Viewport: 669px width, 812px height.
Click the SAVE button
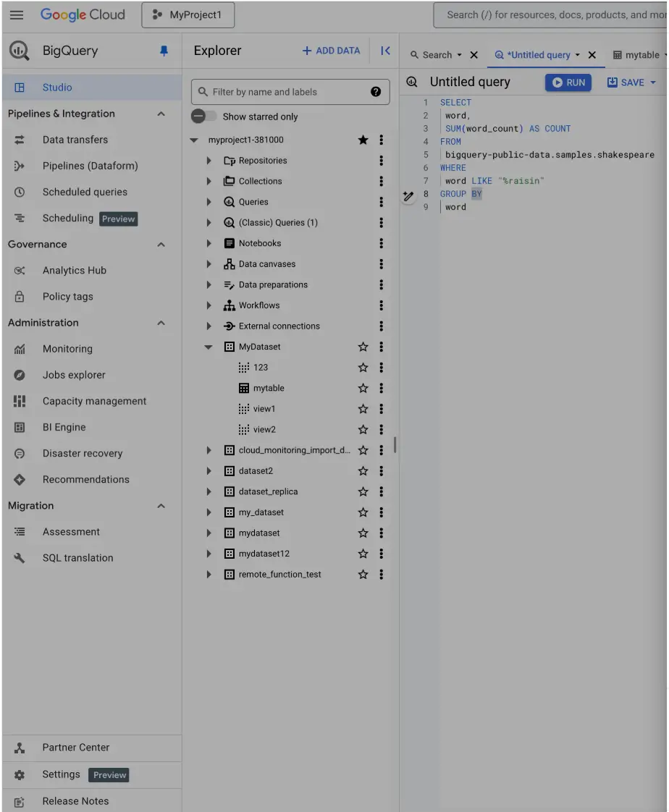pos(626,83)
